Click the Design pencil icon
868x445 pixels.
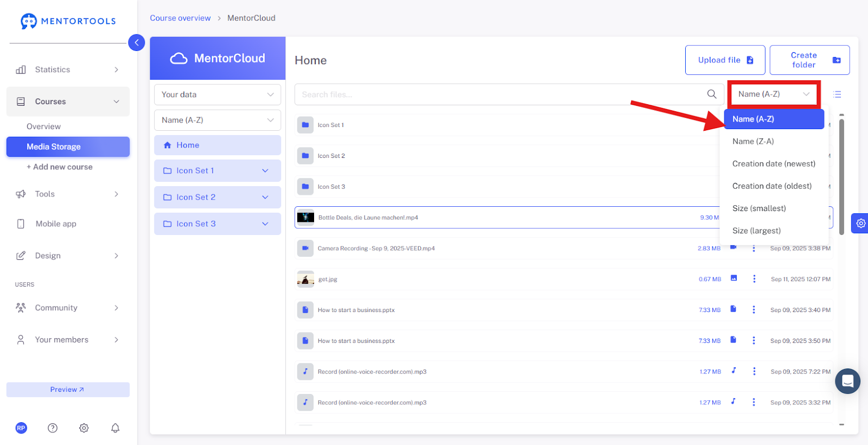[x=21, y=256]
